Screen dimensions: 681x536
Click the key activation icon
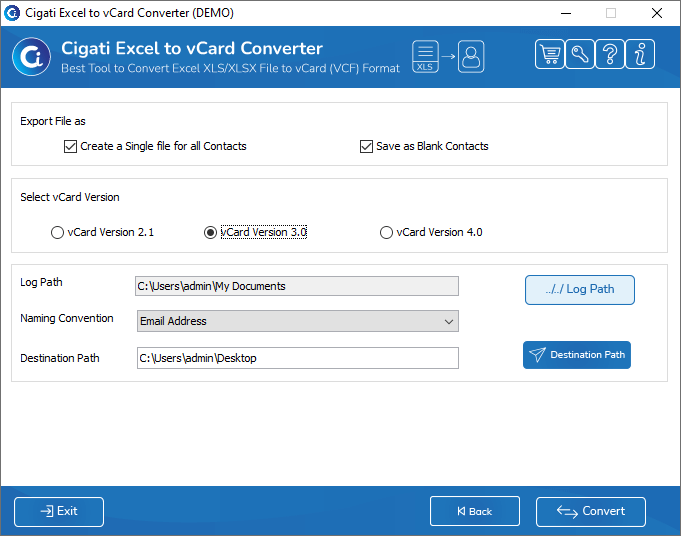pyautogui.click(x=580, y=54)
